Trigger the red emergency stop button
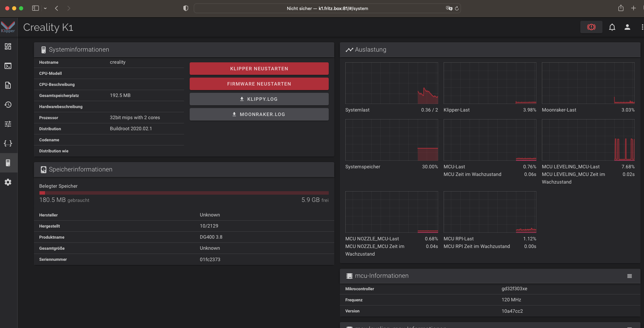 point(591,27)
